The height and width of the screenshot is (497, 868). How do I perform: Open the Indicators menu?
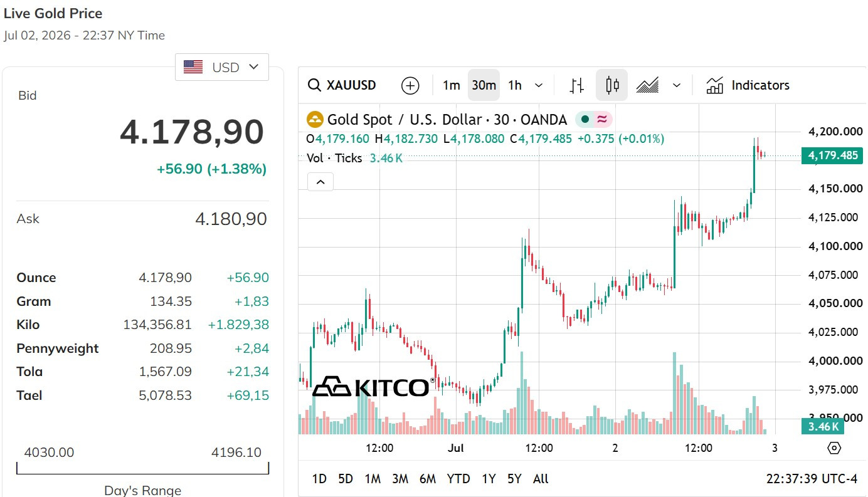pyautogui.click(x=748, y=85)
